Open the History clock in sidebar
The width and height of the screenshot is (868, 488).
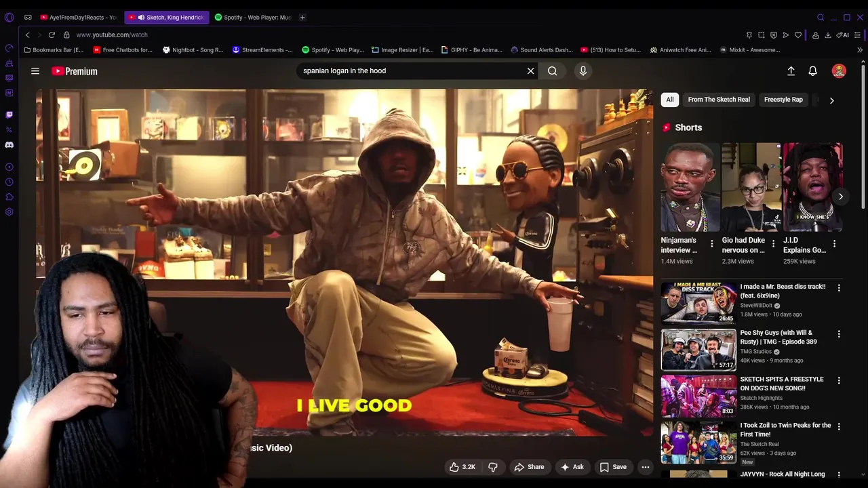coord(9,182)
